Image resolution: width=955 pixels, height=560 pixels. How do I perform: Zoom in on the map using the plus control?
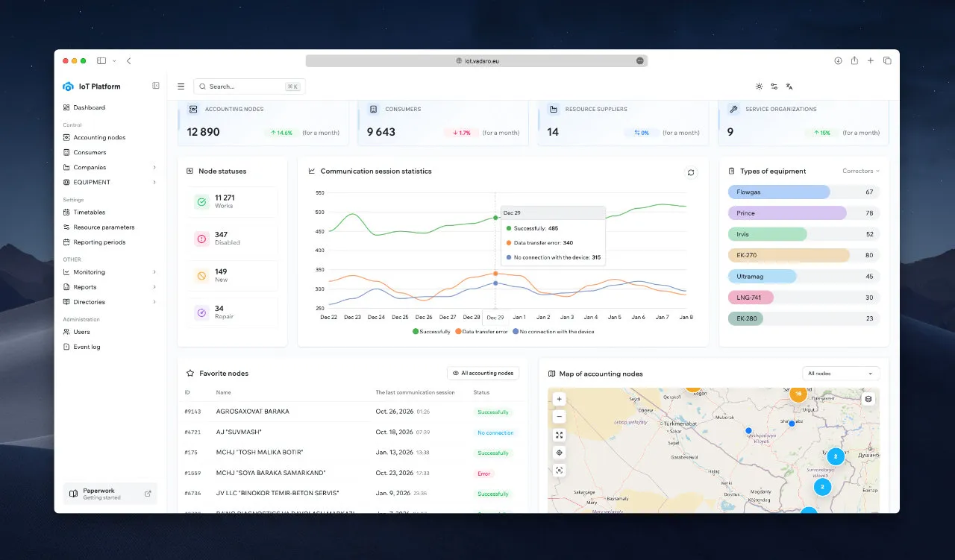pos(559,399)
